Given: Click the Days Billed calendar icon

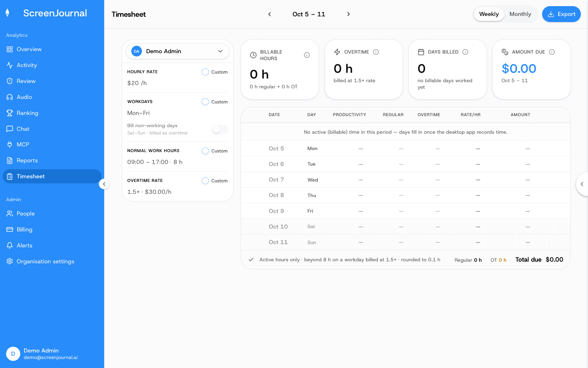Looking at the screenshot, I should 421,52.
